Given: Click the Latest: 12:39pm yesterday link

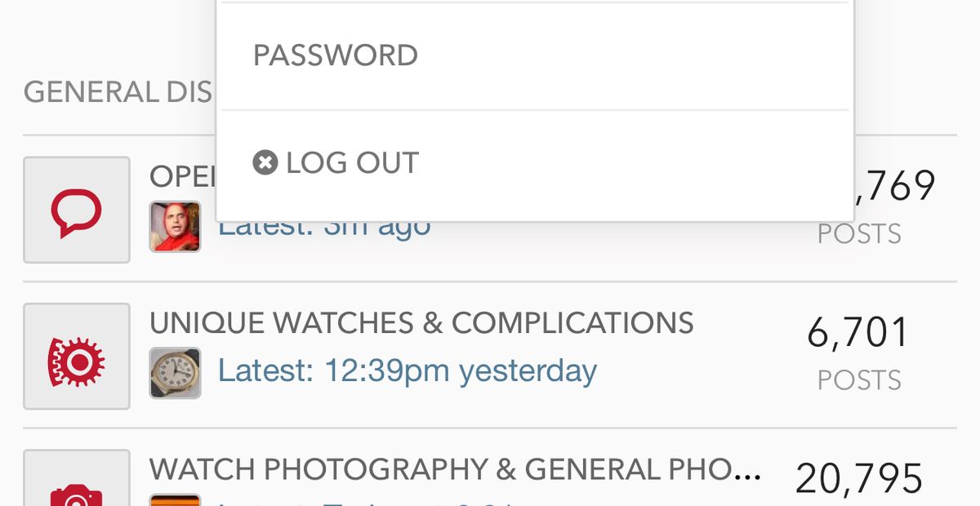Looking at the screenshot, I should [406, 371].
